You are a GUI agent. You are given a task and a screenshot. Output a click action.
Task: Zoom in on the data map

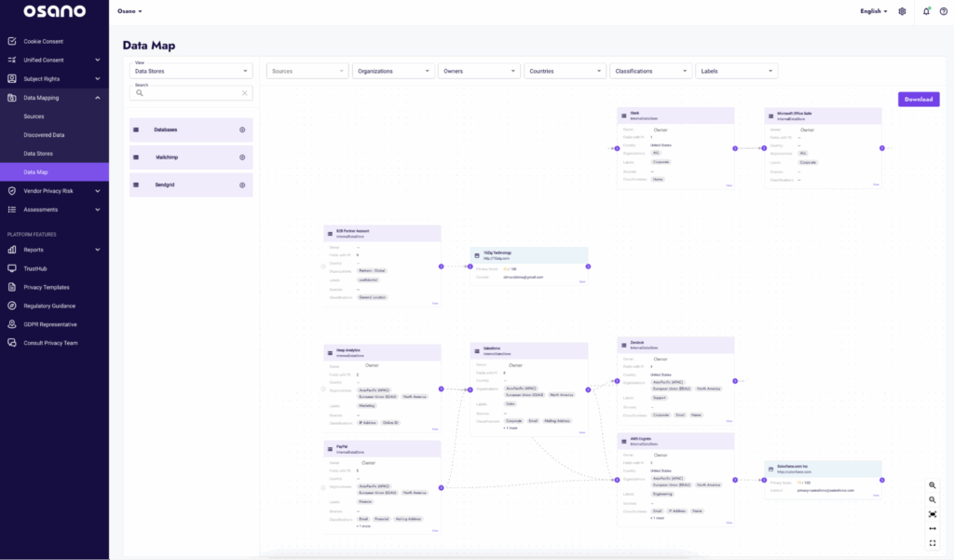coord(932,485)
